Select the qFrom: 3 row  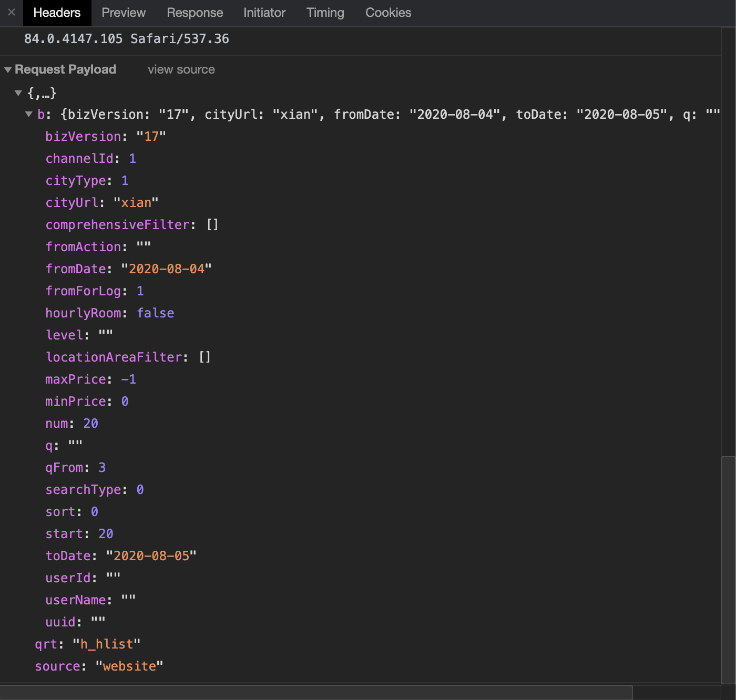pyautogui.click(x=76, y=468)
